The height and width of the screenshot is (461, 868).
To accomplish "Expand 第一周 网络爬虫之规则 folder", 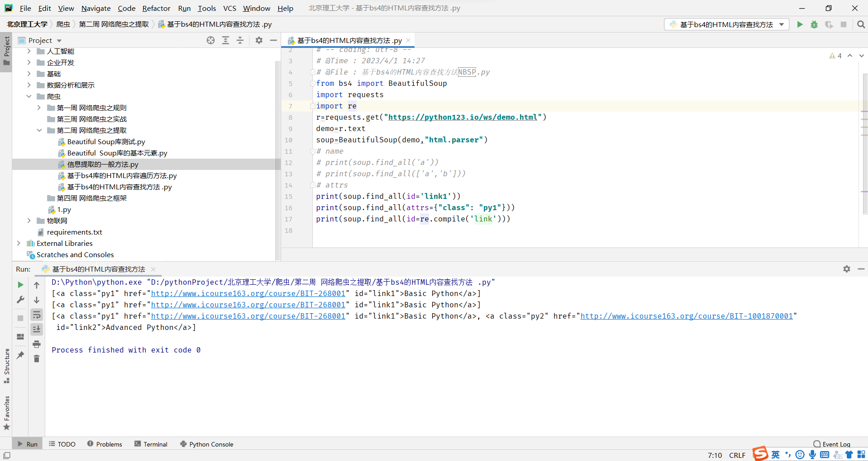I will (x=39, y=108).
